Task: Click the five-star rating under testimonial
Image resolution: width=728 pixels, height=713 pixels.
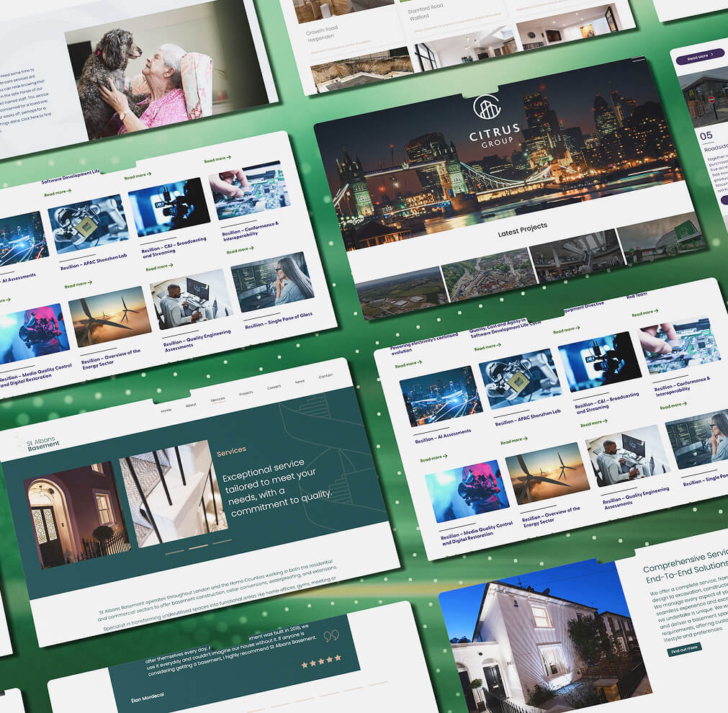Action: (321, 661)
